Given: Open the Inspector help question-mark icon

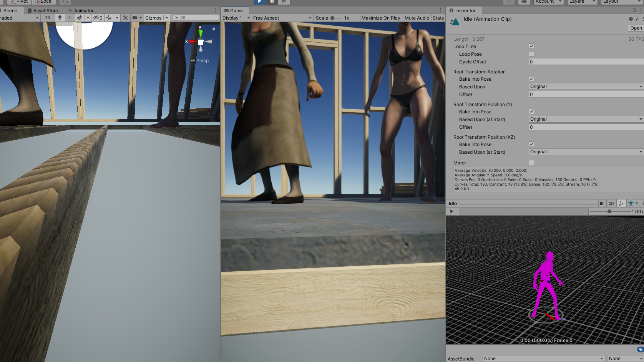Looking at the screenshot, I should [x=631, y=19].
